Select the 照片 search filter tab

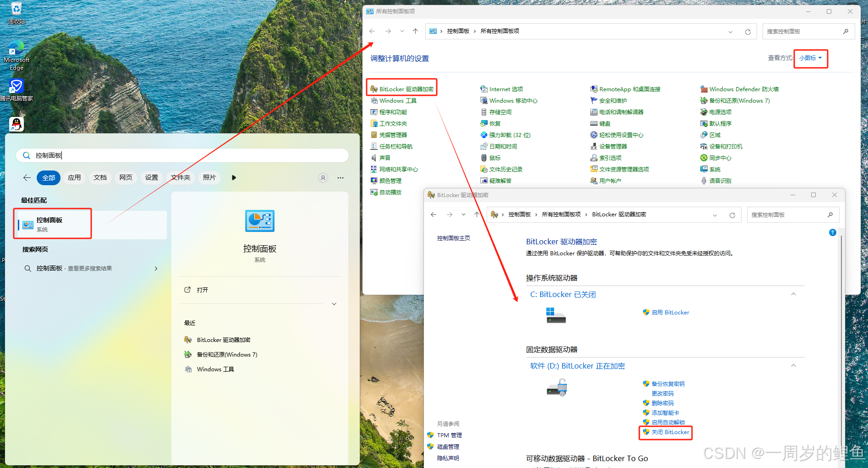click(209, 178)
